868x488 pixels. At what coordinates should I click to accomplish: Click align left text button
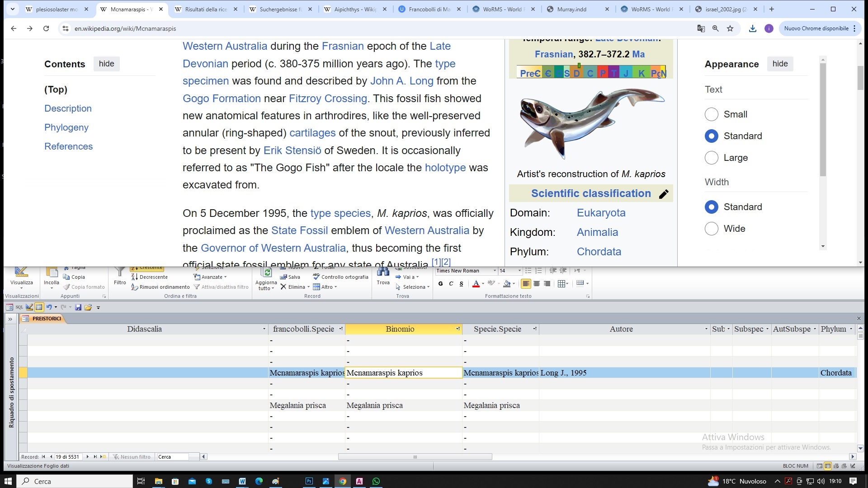tap(526, 284)
